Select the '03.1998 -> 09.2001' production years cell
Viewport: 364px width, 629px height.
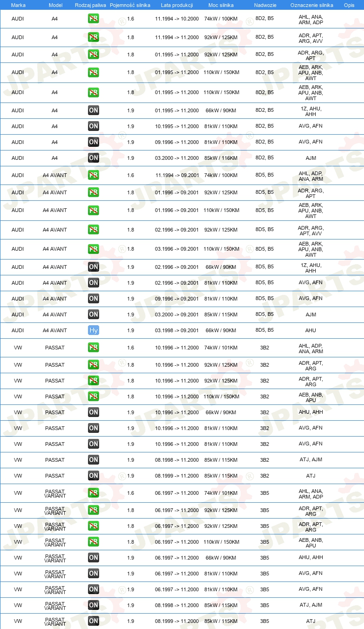click(x=177, y=330)
